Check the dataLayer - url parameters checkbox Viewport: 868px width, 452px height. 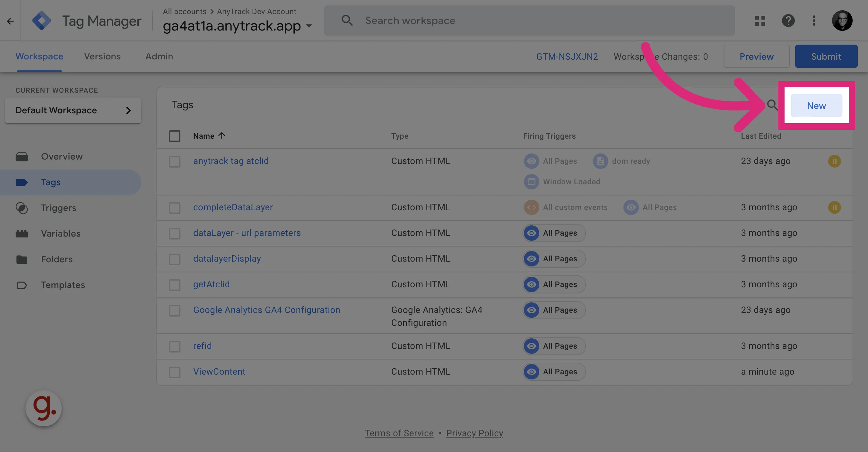pos(175,233)
